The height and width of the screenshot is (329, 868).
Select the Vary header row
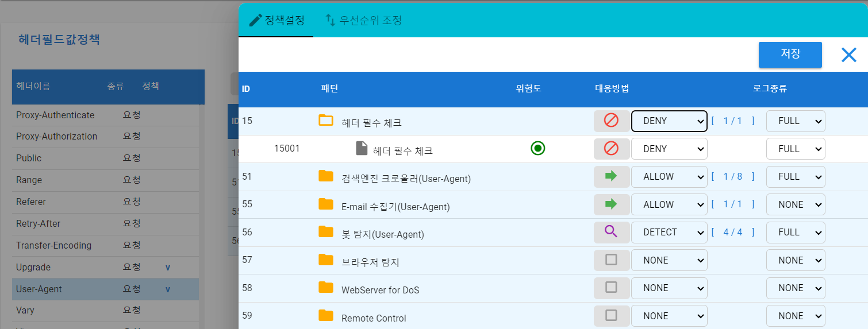pyautogui.click(x=105, y=311)
